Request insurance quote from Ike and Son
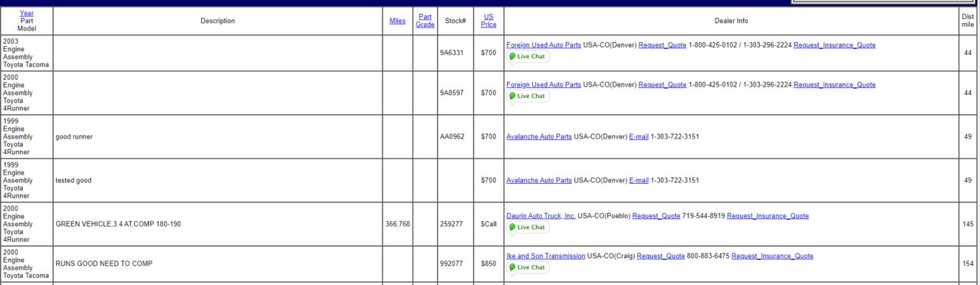The width and height of the screenshot is (980, 285). point(772,256)
